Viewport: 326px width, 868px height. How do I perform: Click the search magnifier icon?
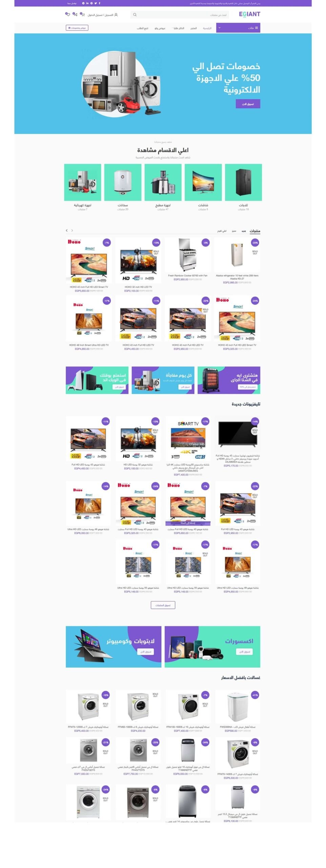coord(135,15)
